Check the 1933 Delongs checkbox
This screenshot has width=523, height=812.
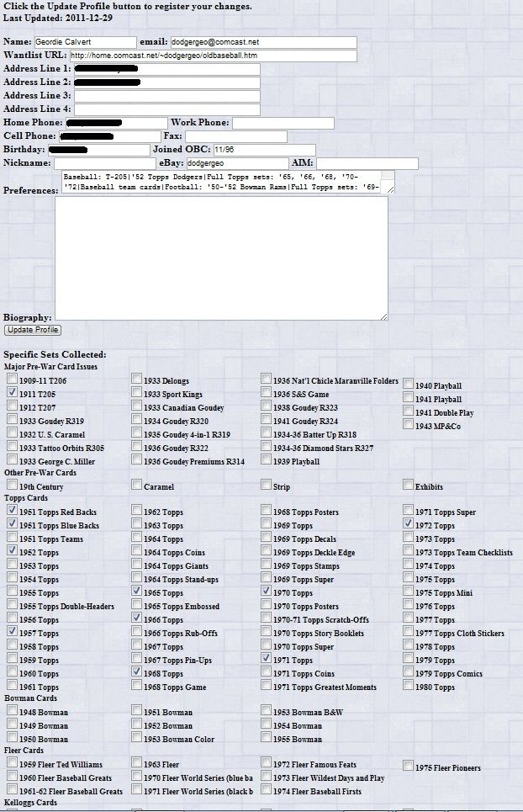coord(136,379)
